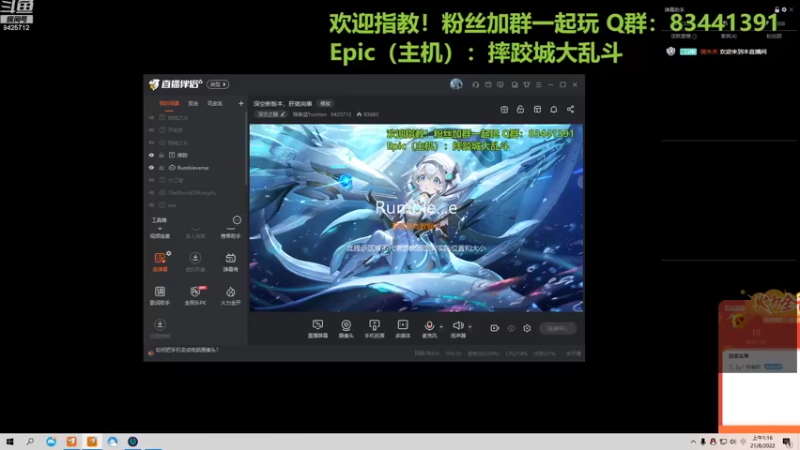Open the 弹幕秀 tool in toolbox
Screen dimensions: 800x450
coord(231,262)
